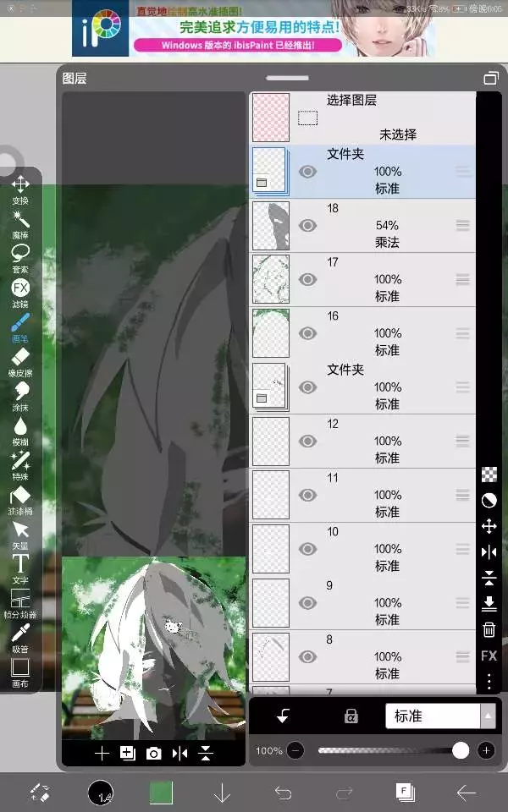Toggle alpha lock on layer
508x812 pixels.
pos(351,716)
